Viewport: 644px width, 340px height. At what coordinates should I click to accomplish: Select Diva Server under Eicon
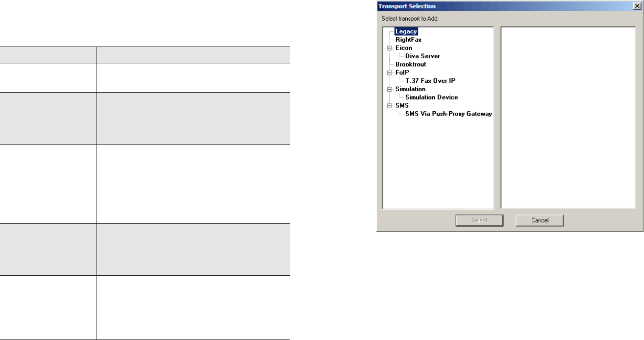pos(422,56)
